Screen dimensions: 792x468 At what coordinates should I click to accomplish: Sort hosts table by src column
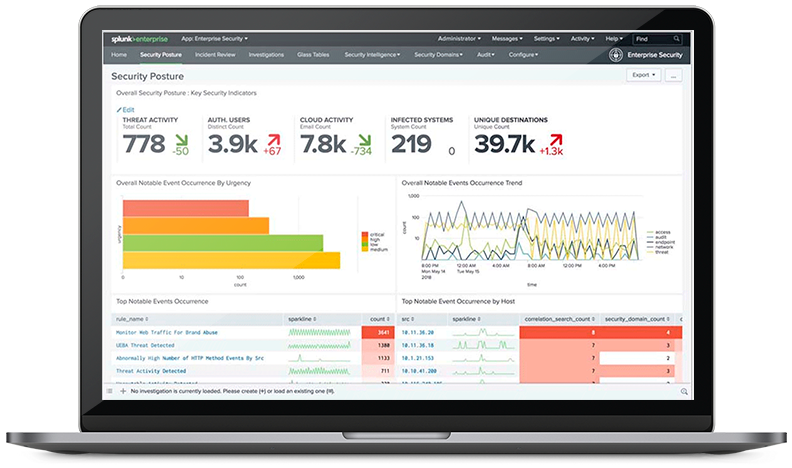408,319
